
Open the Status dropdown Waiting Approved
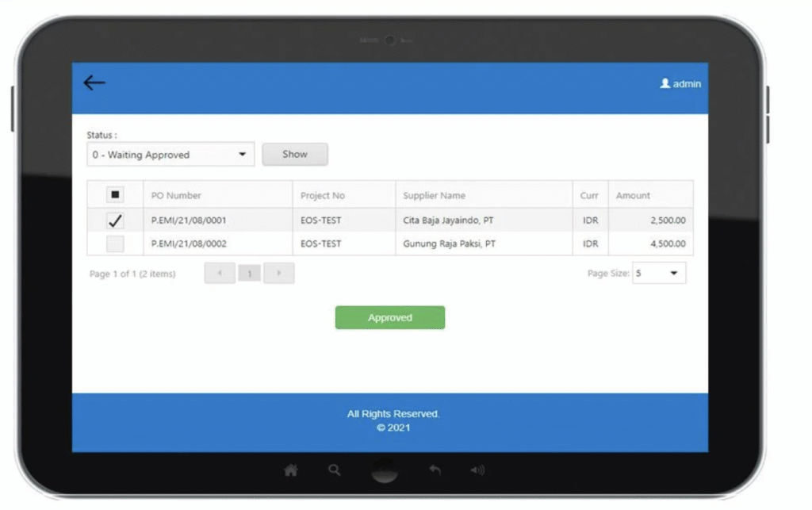point(170,155)
